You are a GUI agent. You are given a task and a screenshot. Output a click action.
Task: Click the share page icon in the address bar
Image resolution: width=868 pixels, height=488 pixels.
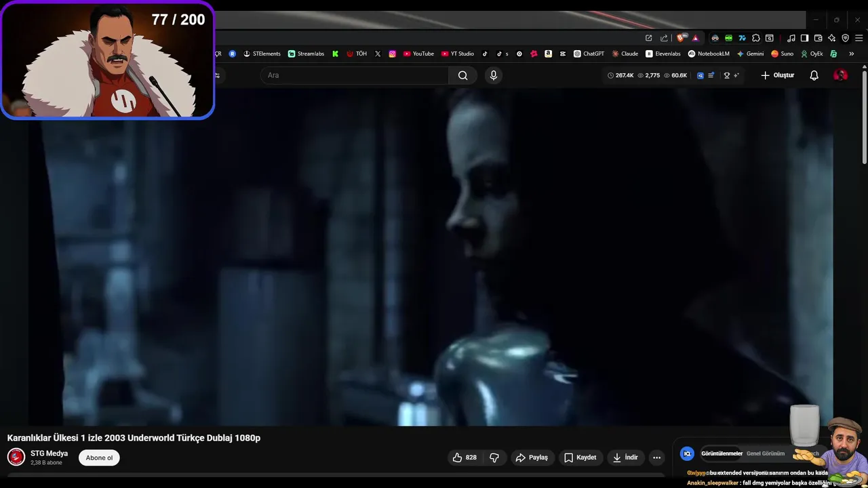pos(664,38)
